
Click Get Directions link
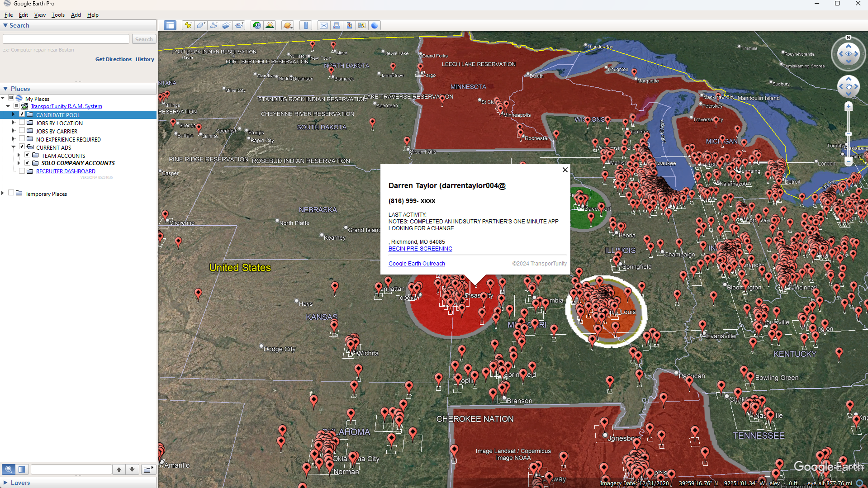tap(114, 59)
